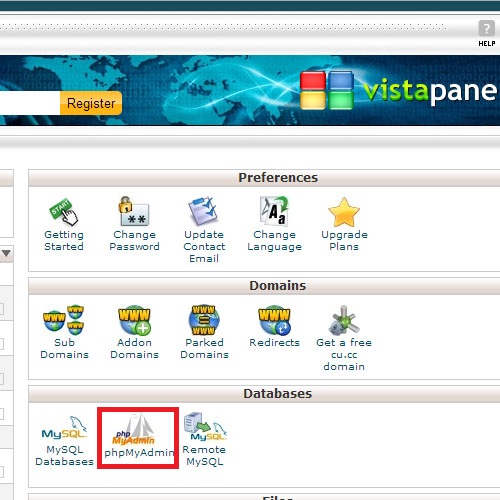Open the Upgrade Plans star icon
500x500 pixels.
344,212
